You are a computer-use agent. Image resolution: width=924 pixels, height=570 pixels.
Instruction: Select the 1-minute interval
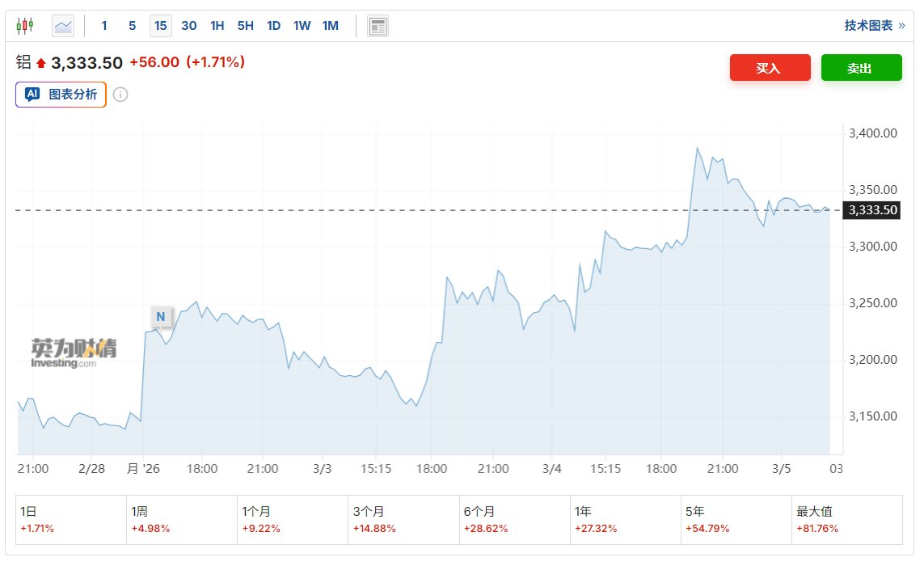(104, 26)
